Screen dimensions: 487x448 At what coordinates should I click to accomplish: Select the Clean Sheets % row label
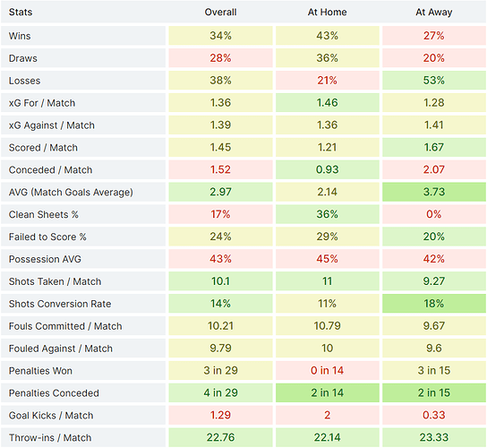tap(44, 214)
